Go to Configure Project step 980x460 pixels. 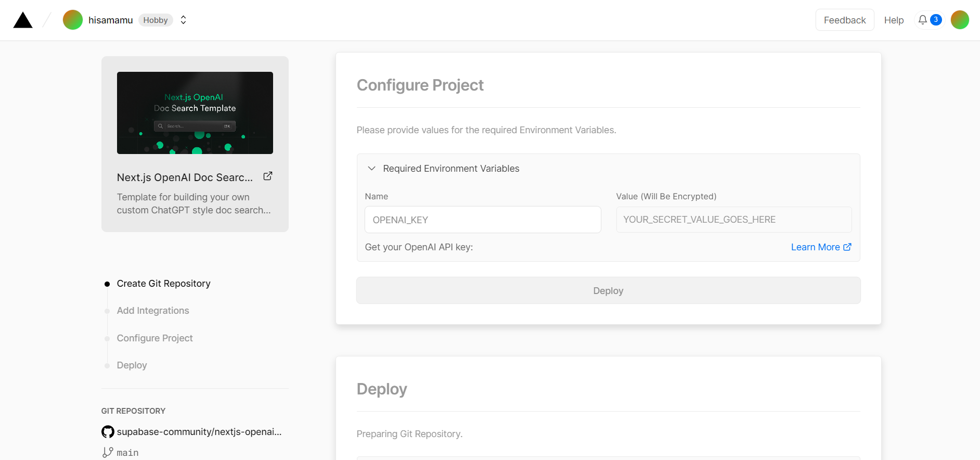pyautogui.click(x=154, y=338)
